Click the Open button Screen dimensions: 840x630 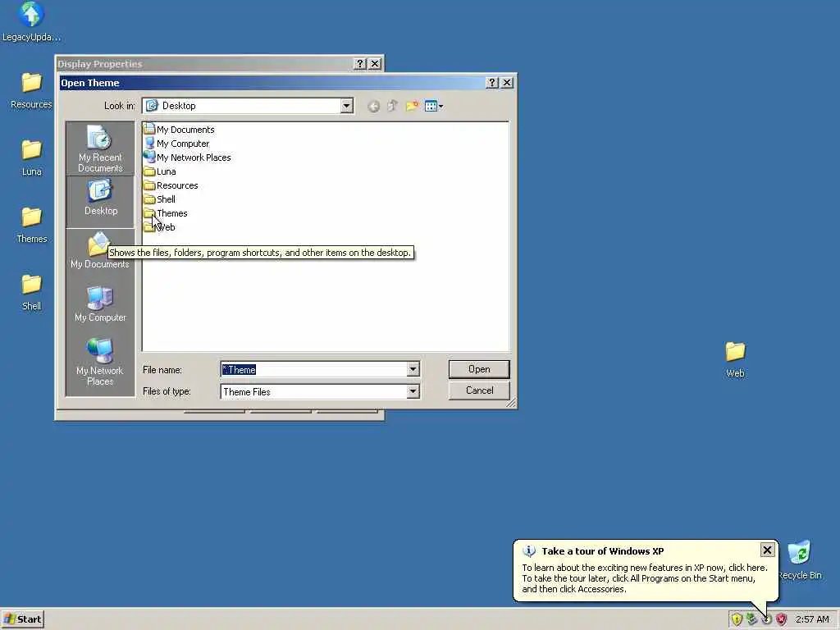[479, 369]
